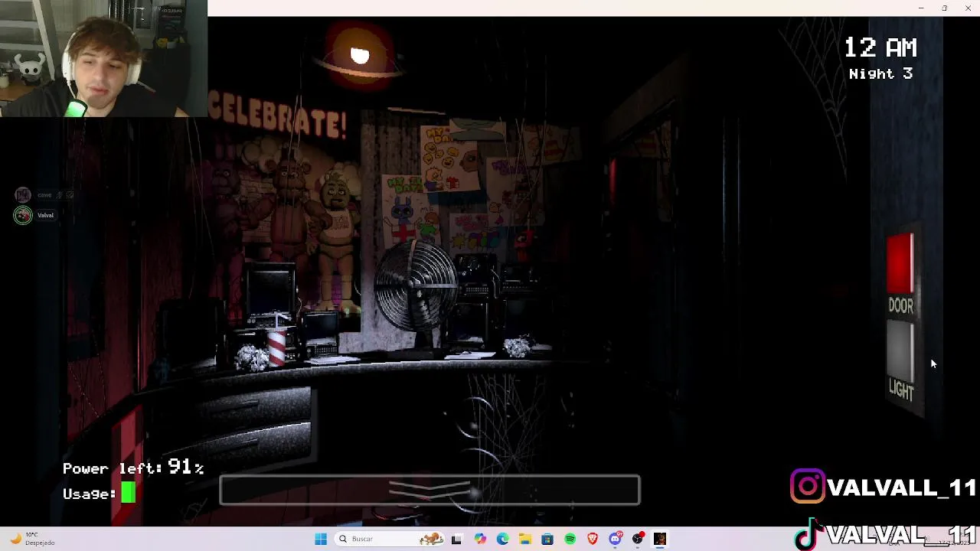Restore down the game window
The height and width of the screenshot is (551, 980).
[945, 8]
